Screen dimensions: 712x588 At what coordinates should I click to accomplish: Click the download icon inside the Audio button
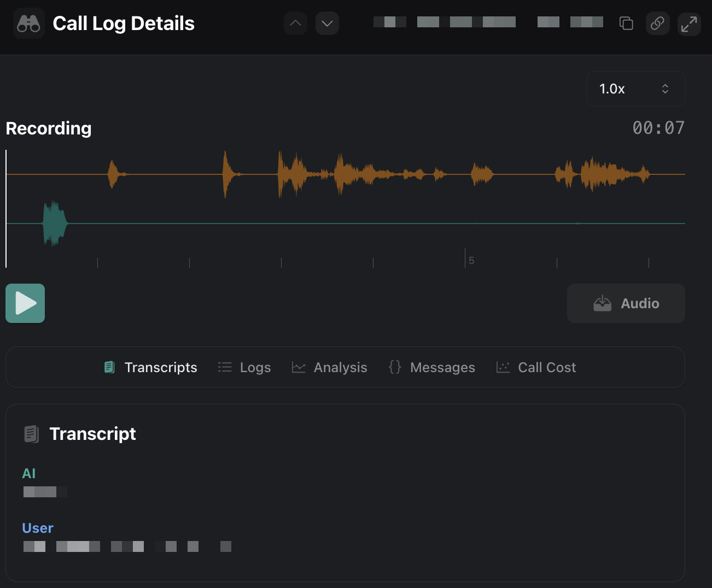pyautogui.click(x=603, y=303)
